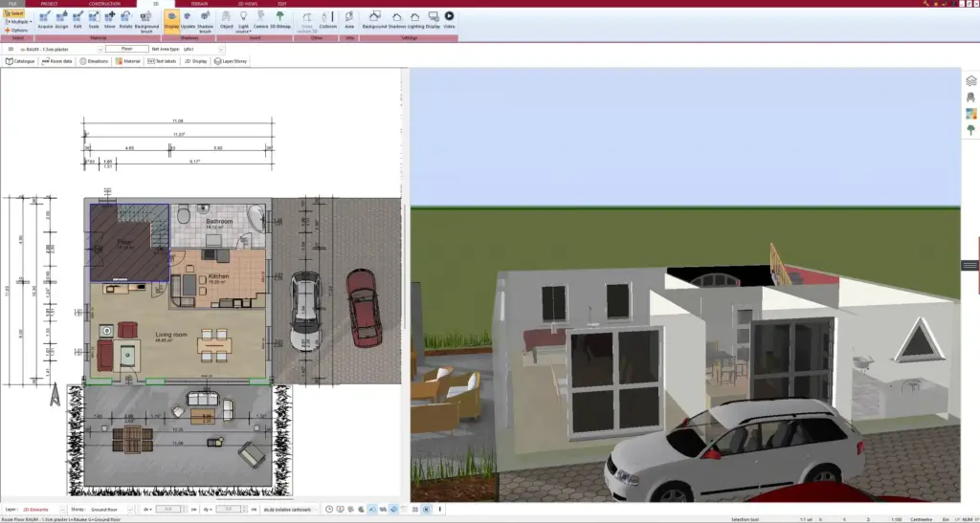This screenshot has height=523, width=980.
Task: Click the white car in 3D view
Action: 734,448
